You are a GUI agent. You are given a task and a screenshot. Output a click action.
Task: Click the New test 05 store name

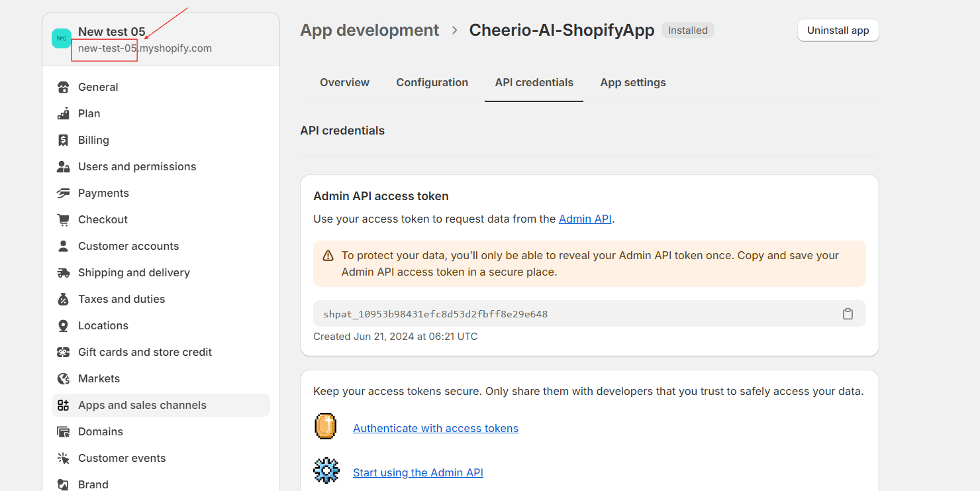coord(112,31)
